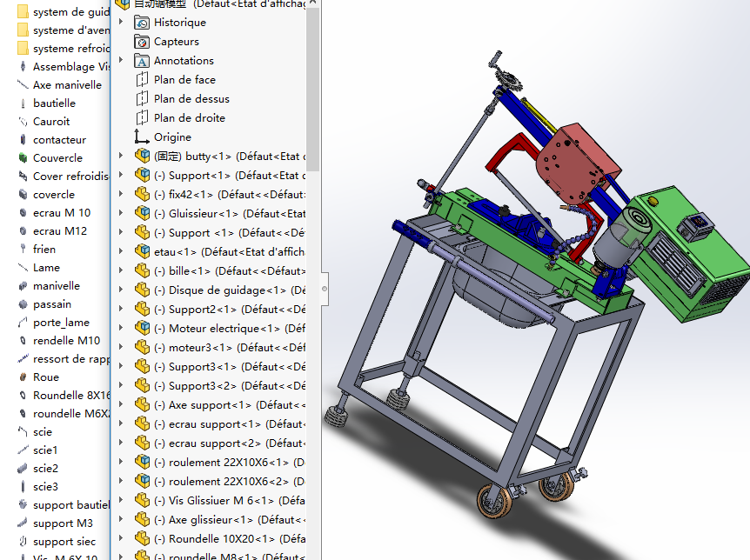The image size is (750, 560).
Task: Click the Historique folder icon
Action: [142, 23]
